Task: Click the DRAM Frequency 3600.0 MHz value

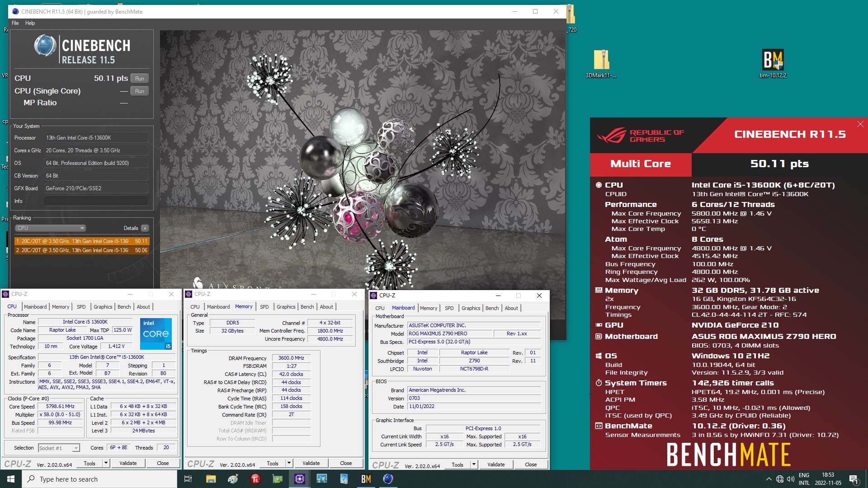Action: pos(291,358)
